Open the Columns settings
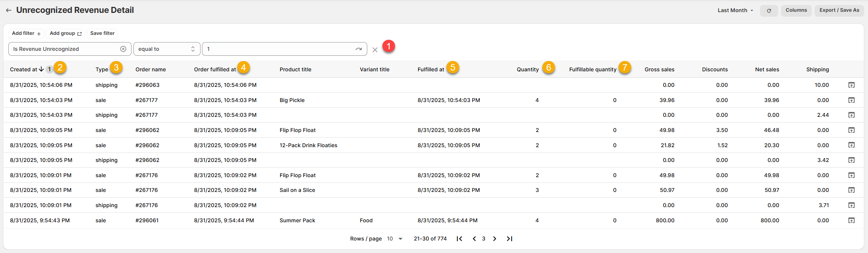The width and height of the screenshot is (868, 253). coord(796,10)
